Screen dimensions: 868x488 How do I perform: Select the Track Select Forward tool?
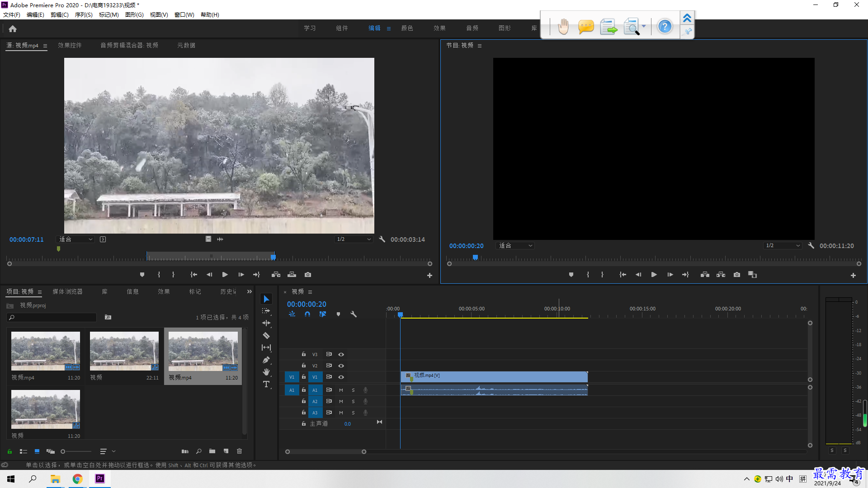266,311
